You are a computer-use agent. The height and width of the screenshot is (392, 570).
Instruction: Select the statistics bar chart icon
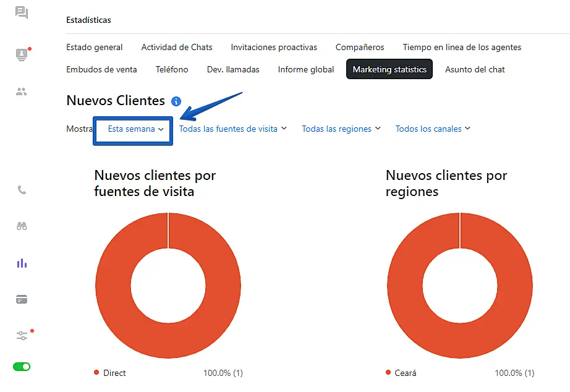click(x=22, y=263)
